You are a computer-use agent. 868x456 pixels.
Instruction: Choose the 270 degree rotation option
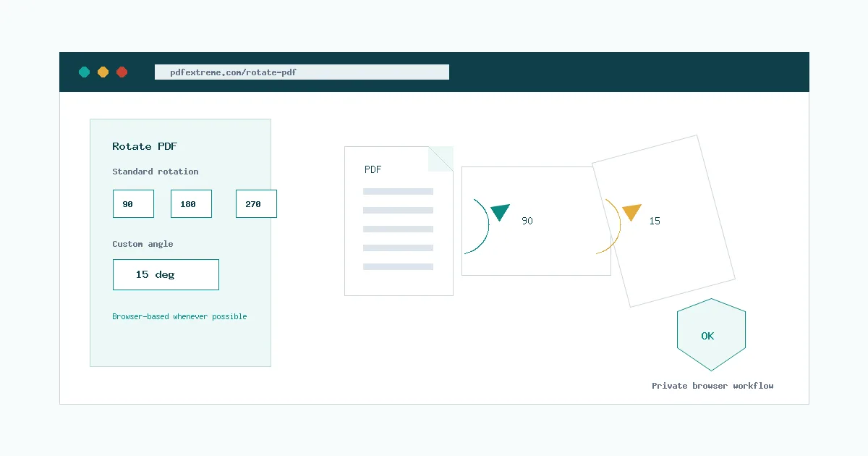pos(256,204)
